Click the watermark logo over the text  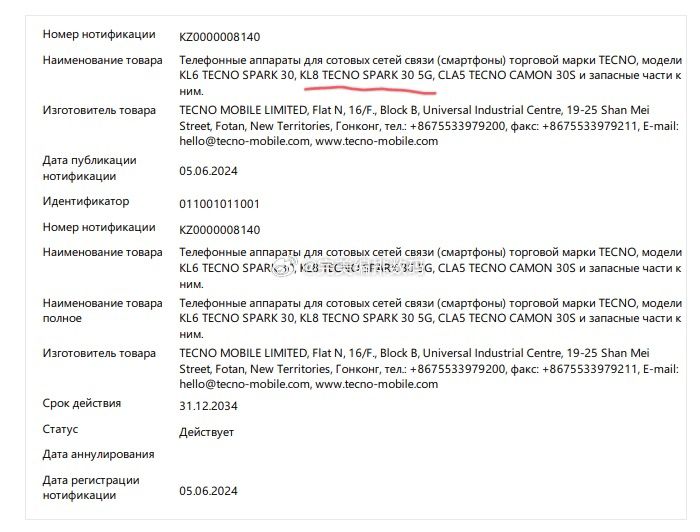[282, 267]
